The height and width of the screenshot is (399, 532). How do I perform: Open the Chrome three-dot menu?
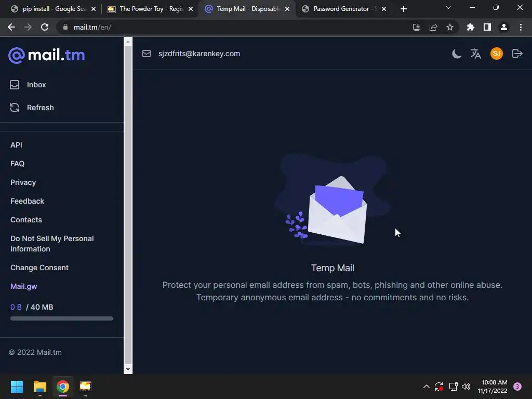[x=521, y=27]
